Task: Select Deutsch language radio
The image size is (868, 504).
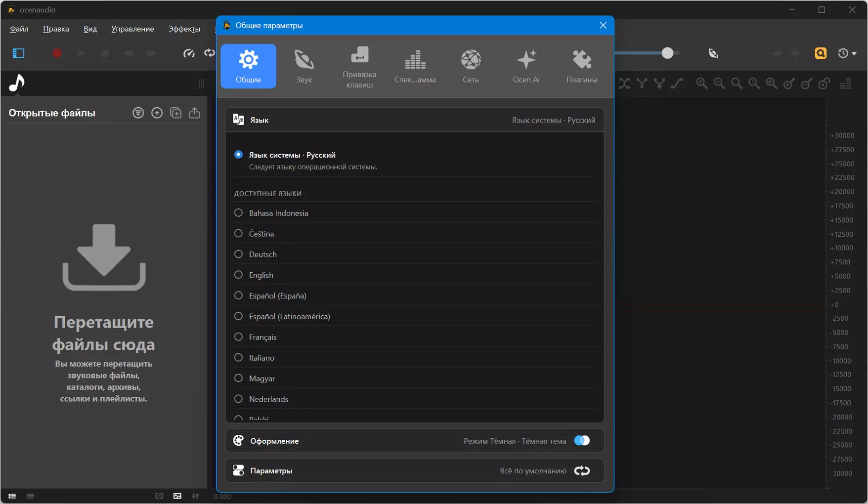Action: [238, 254]
